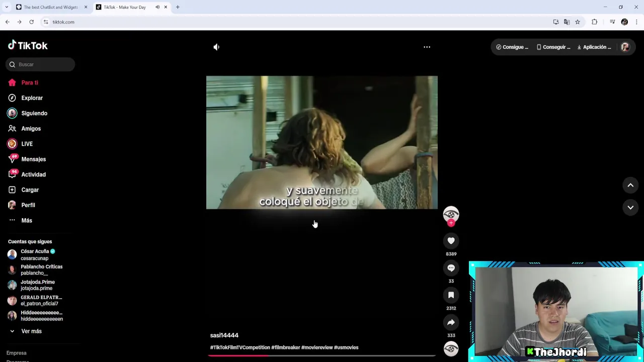The image size is (644, 362).
Task: Mute the TikTok video sound
Action: point(216,47)
